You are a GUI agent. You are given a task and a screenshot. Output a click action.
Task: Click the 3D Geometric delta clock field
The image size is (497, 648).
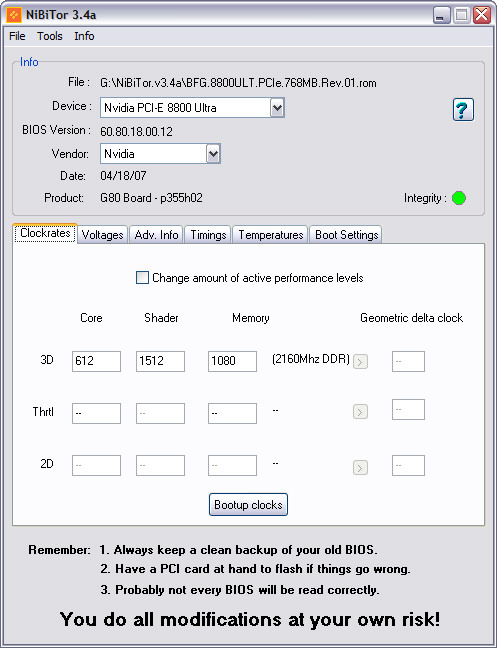click(408, 361)
